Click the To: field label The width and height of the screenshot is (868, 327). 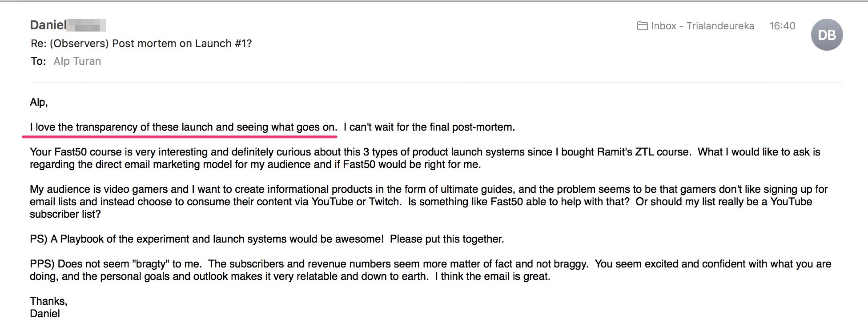coord(38,61)
